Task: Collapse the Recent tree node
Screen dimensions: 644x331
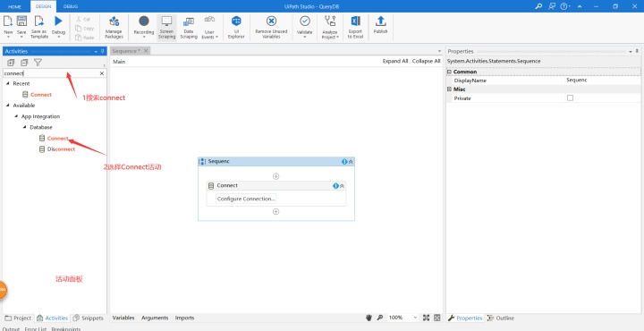Action: [x=8, y=83]
